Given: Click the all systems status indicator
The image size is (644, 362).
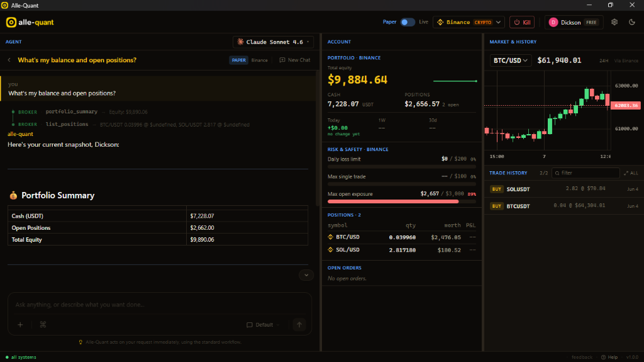Looking at the screenshot, I should coord(21,357).
